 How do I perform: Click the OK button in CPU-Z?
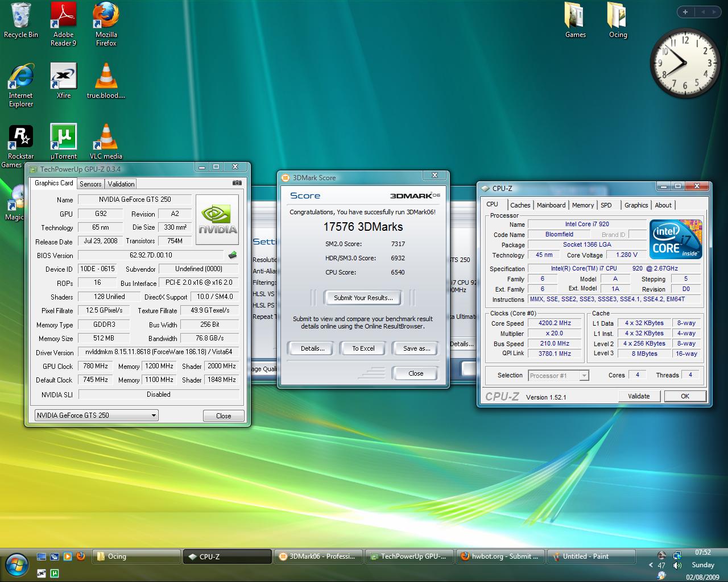pyautogui.click(x=685, y=396)
